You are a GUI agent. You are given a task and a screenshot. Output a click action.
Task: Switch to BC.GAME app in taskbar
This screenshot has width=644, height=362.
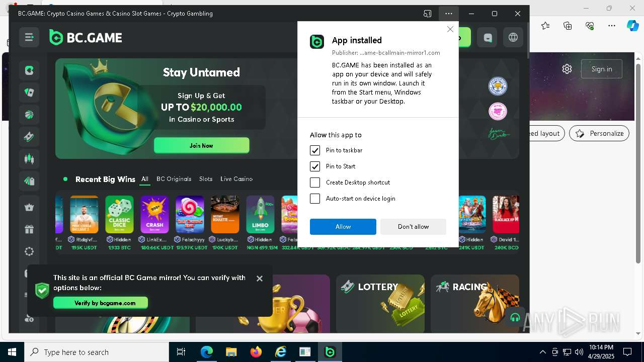pyautogui.click(x=330, y=352)
